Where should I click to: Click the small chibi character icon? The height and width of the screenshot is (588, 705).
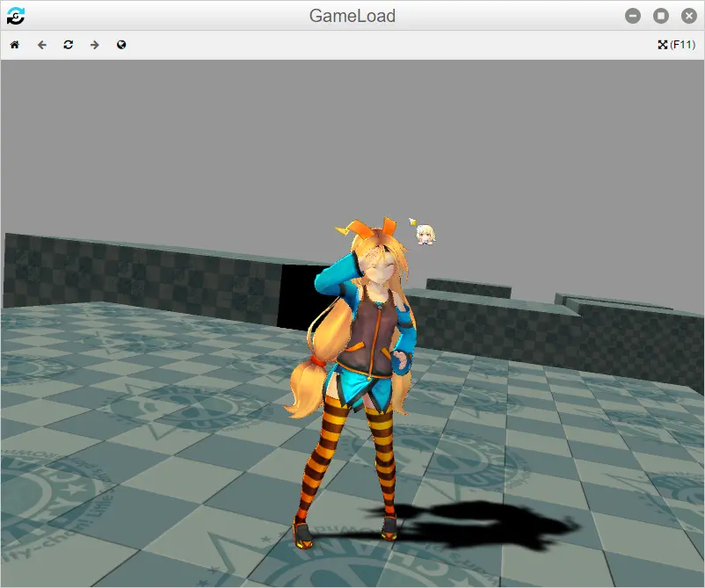424,234
